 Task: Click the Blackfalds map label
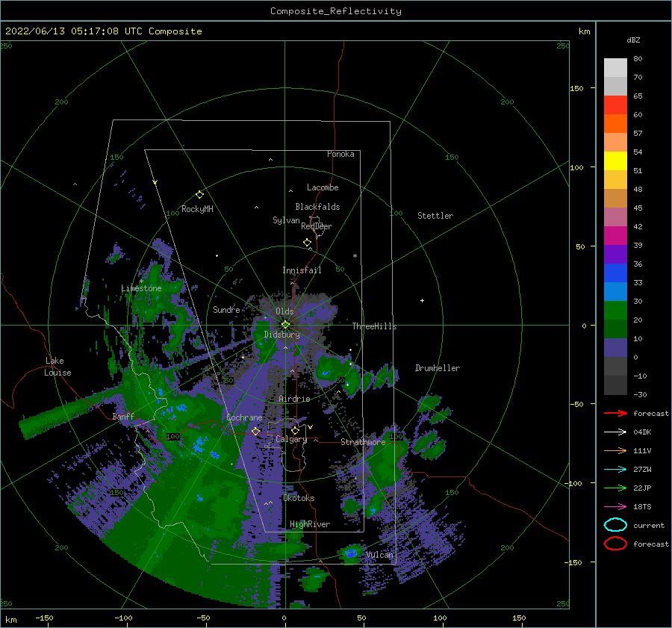[x=317, y=207]
